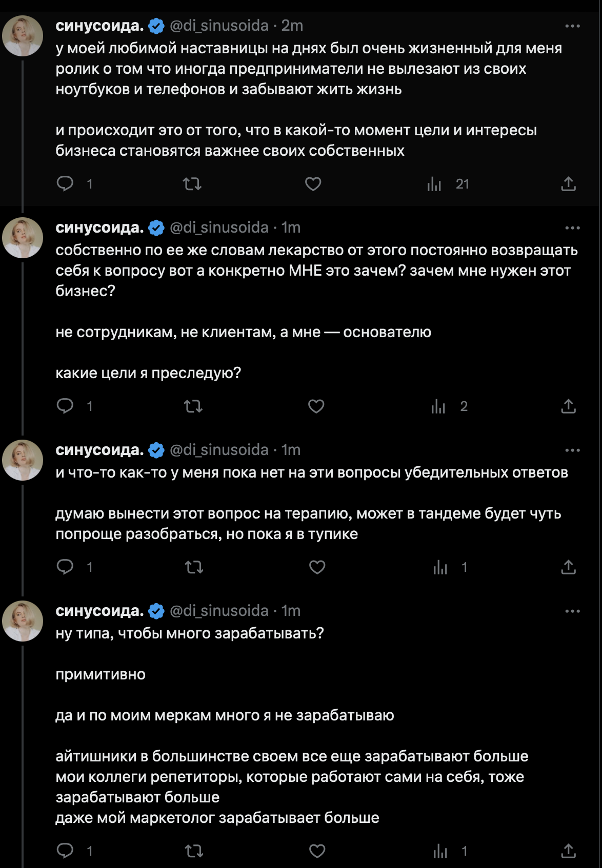Viewport: 602px width, 868px height.
Task: Like the first tweet with 21 views
Action: coord(313,183)
